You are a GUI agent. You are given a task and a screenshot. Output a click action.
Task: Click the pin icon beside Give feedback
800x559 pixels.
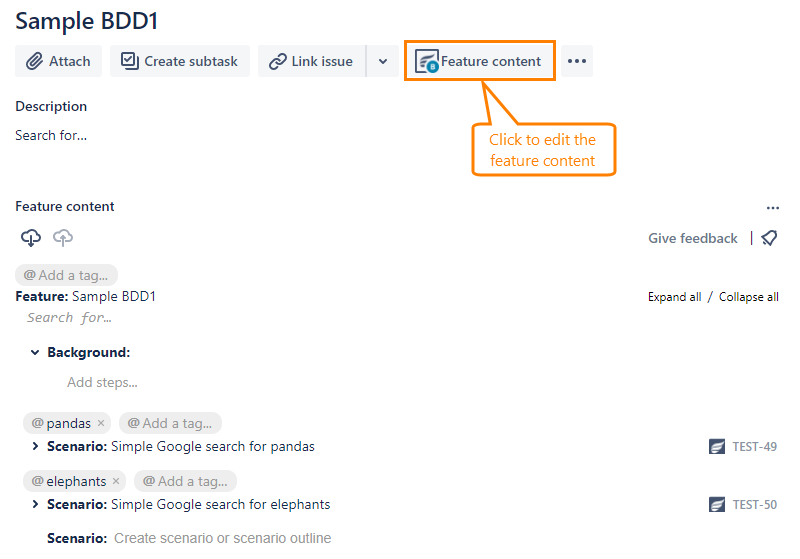coord(769,238)
